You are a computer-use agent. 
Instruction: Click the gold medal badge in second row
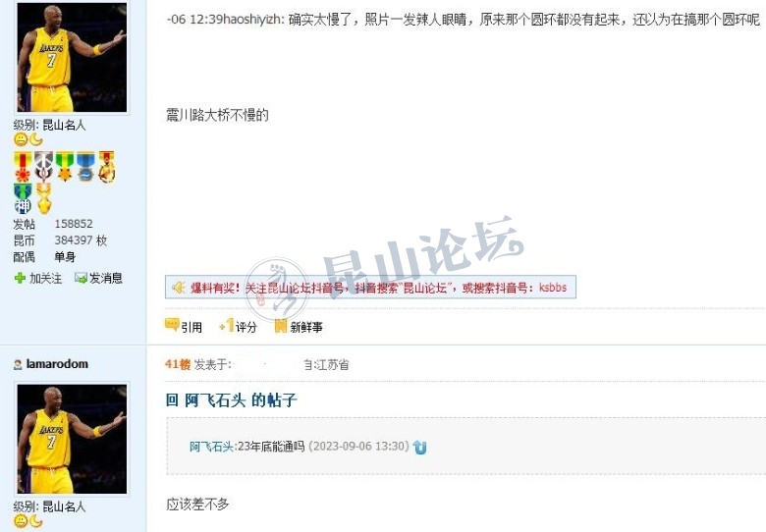pyautogui.click(x=44, y=198)
